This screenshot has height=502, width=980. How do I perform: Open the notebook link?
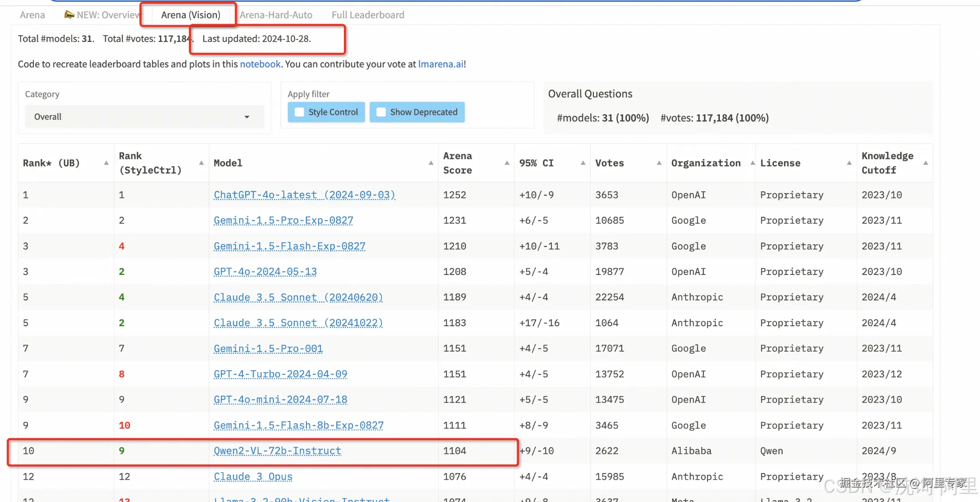(x=260, y=64)
